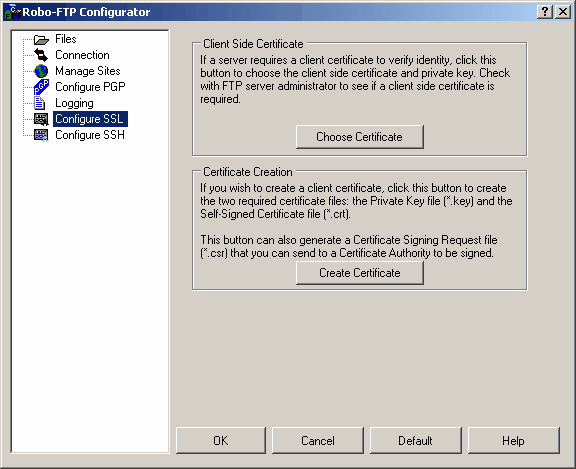Select Logging in the tree
Screen dimensions: 576x469
coord(74,103)
